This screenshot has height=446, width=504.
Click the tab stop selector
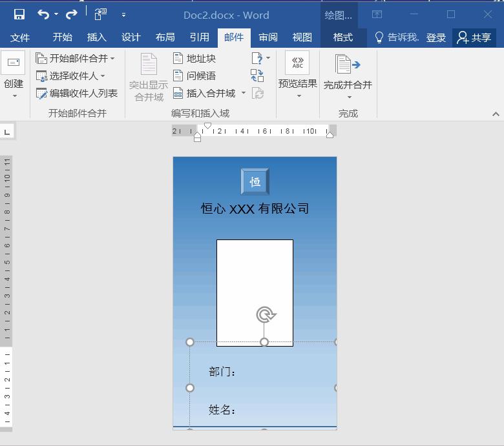[x=7, y=132]
